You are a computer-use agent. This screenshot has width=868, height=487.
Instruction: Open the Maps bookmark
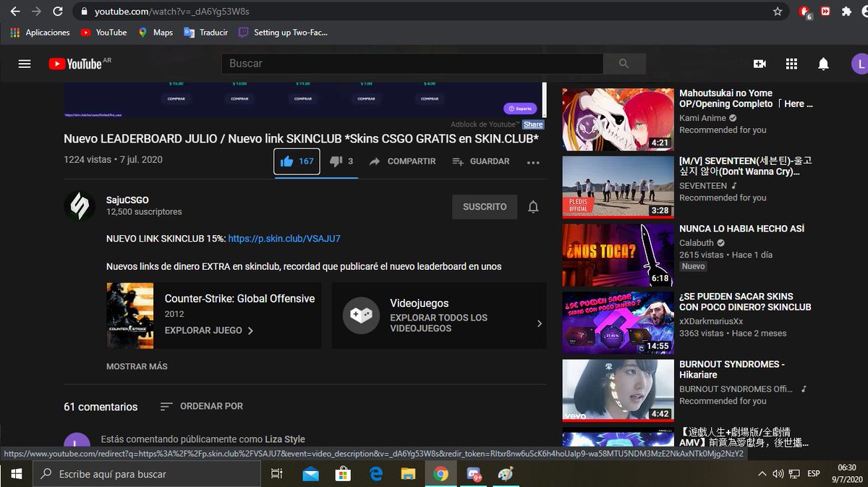tap(156, 33)
